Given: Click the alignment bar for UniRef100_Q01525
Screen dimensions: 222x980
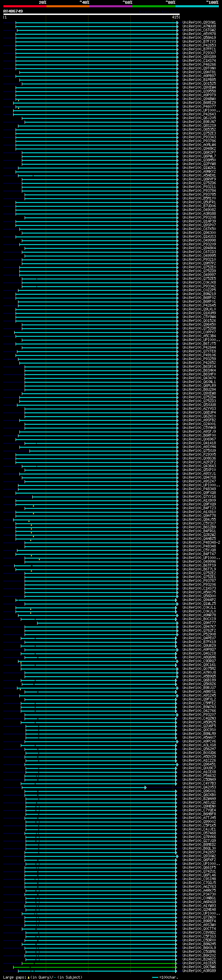Looking at the screenshot, I should [x=100, y=84].
